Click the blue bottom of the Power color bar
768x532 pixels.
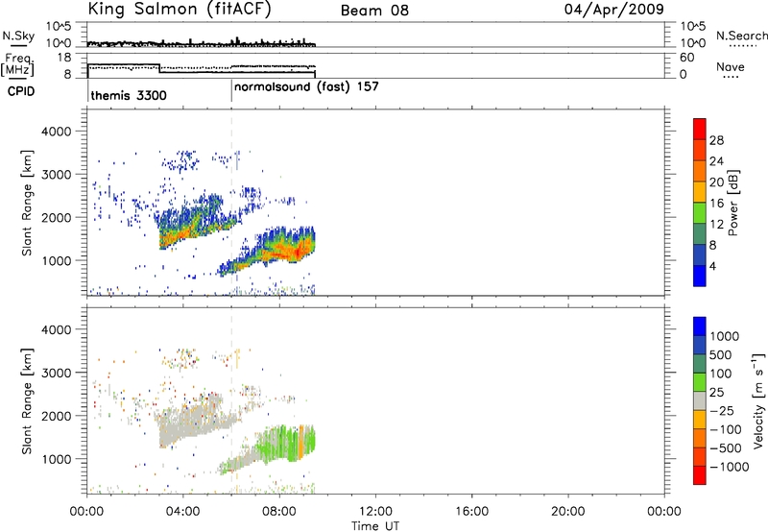coord(700,276)
